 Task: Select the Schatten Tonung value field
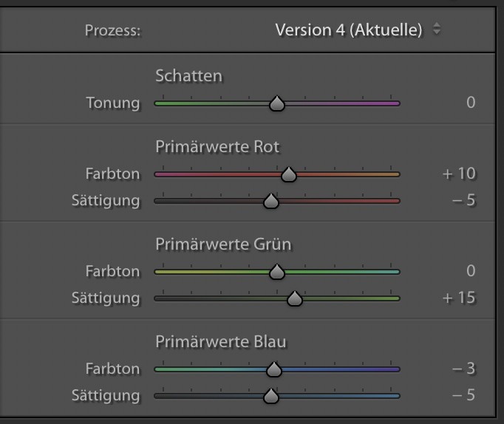[x=471, y=103]
